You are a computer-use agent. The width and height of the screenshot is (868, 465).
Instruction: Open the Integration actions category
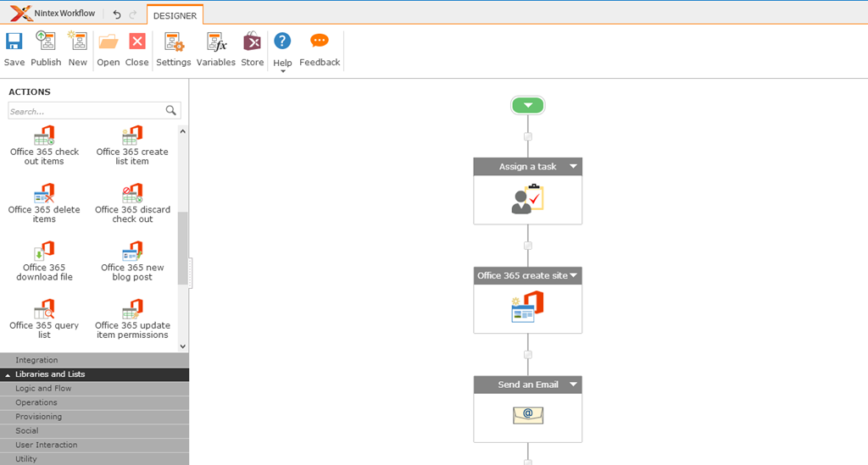[x=95, y=360]
